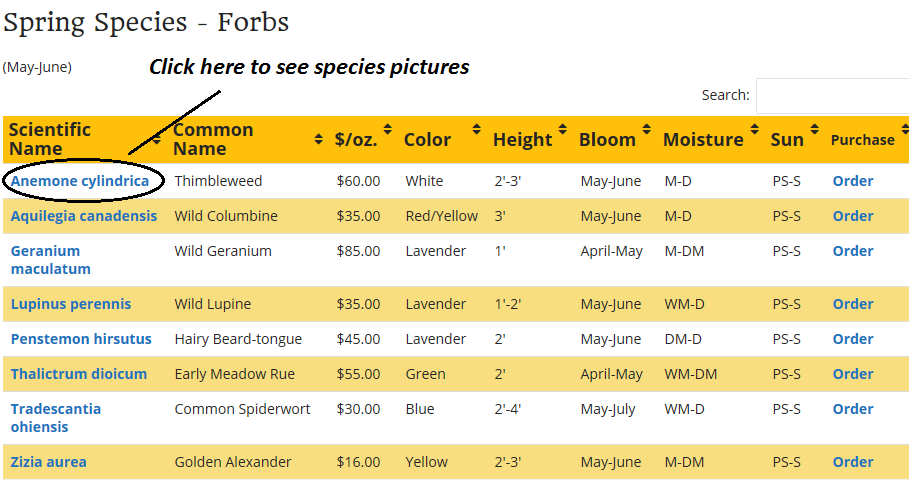Open the Zizia aurea link
The height and width of the screenshot is (480, 909).
point(49,462)
